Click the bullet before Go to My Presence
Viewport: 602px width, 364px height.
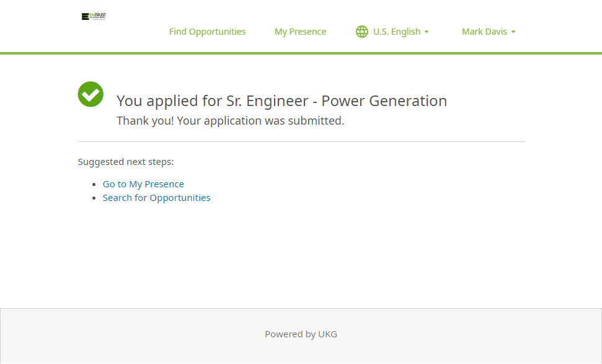95,185
